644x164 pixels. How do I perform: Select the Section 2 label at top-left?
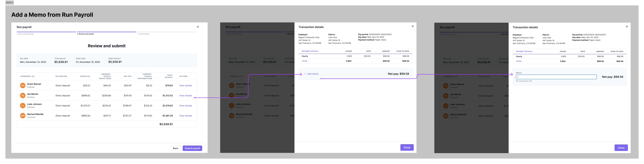[10, 2]
